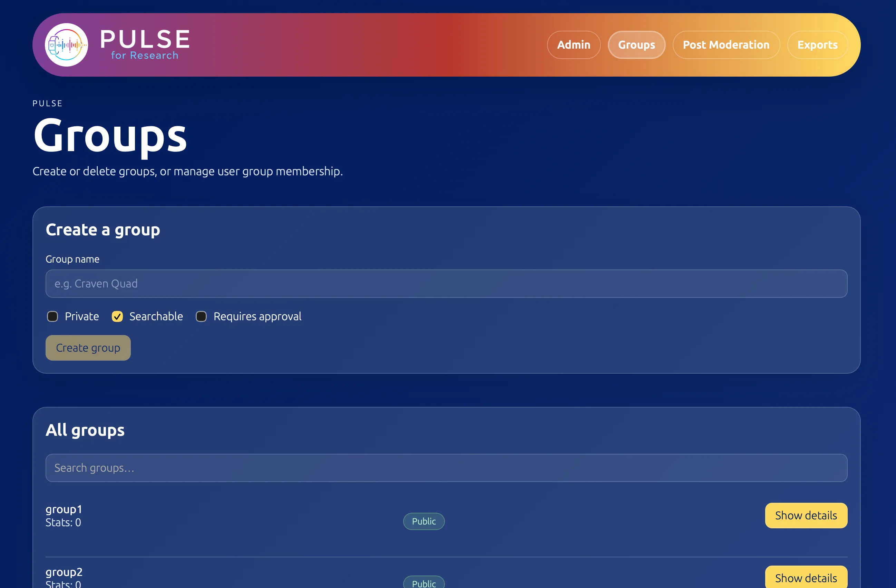
Task: Enable the Private checkbox
Action: click(52, 316)
